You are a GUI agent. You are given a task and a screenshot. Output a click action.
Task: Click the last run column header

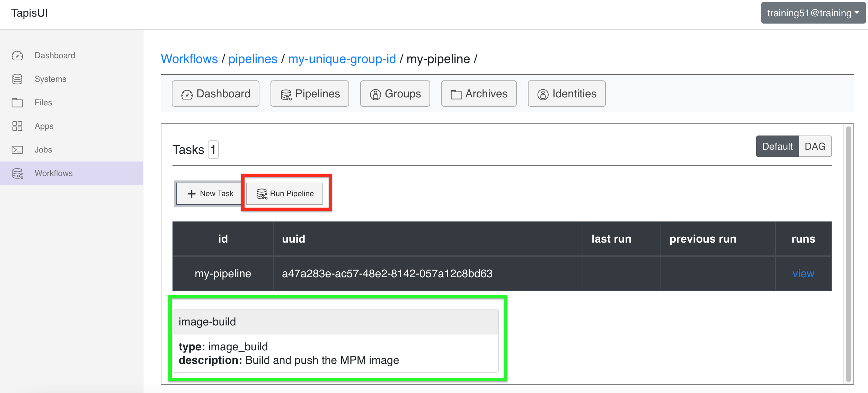pyautogui.click(x=622, y=239)
